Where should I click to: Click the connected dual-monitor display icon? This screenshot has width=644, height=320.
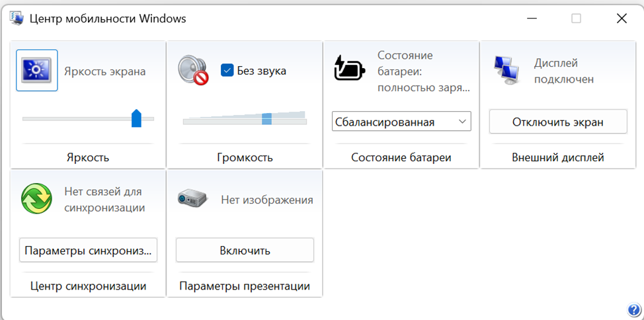point(506,70)
